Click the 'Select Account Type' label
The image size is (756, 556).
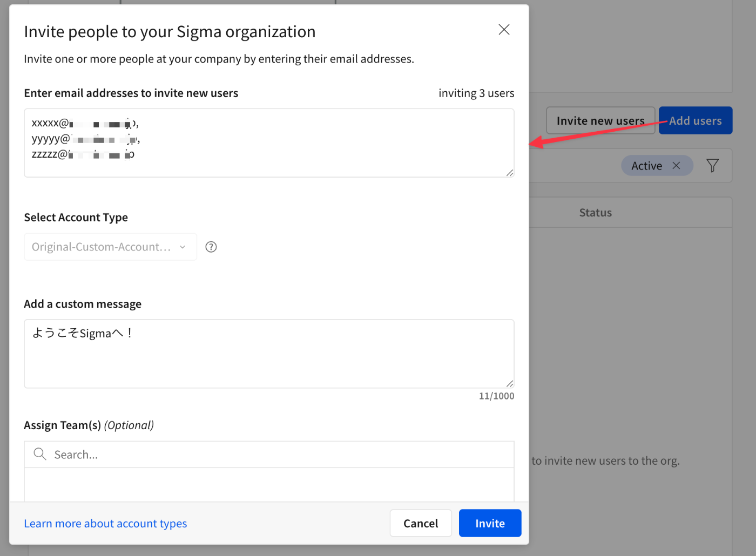tap(76, 218)
